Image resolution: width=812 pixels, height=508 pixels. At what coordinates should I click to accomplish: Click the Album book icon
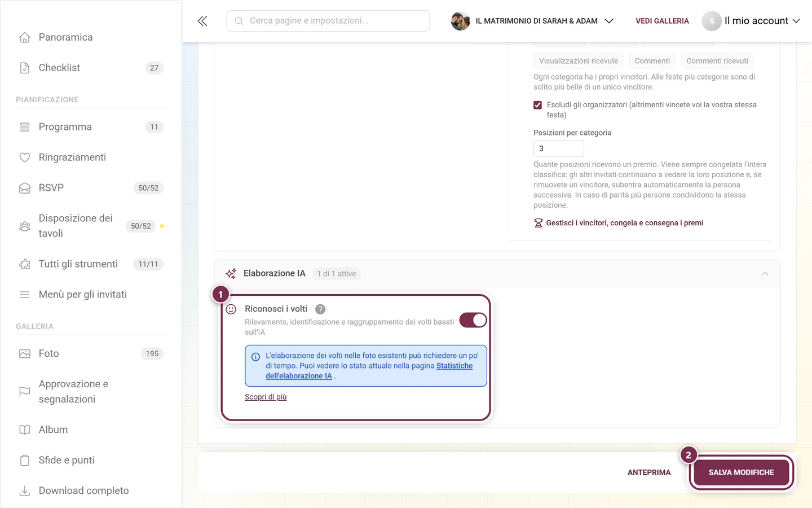click(25, 430)
